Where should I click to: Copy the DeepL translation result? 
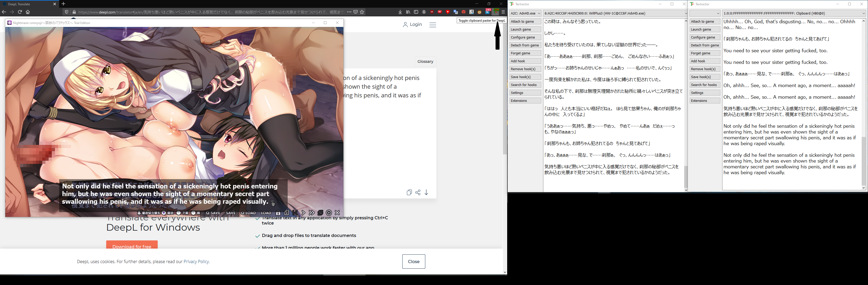click(409, 192)
